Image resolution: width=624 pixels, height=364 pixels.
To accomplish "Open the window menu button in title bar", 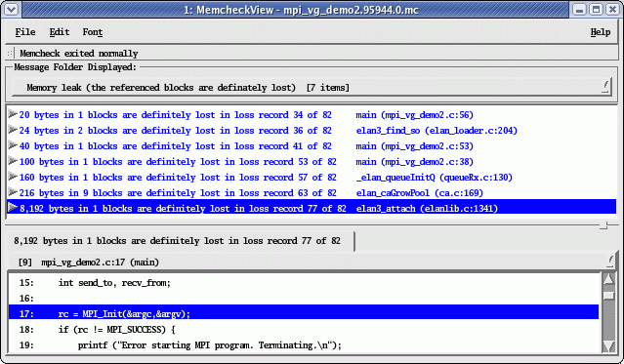I will point(11,9).
